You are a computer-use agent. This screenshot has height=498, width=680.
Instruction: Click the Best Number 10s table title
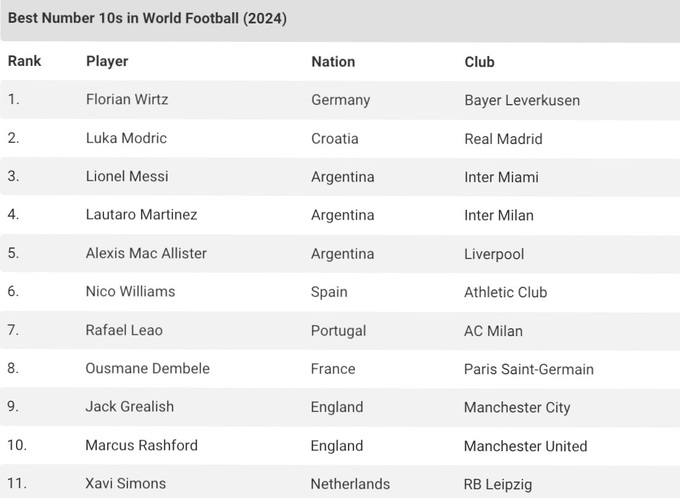146,19
